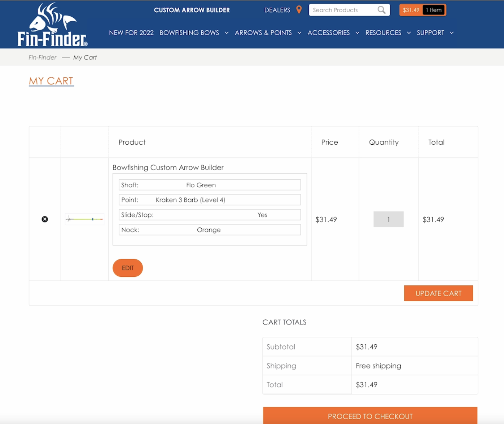Image resolution: width=504 pixels, height=424 pixels.
Task: Click the Slide/Stop Yes row
Action: (210, 215)
